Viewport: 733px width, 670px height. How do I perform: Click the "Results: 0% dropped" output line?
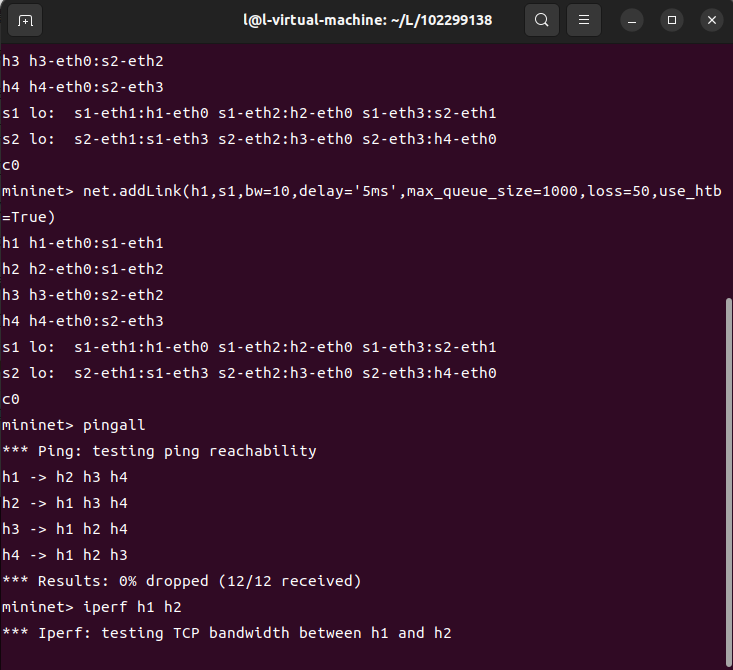(x=181, y=581)
